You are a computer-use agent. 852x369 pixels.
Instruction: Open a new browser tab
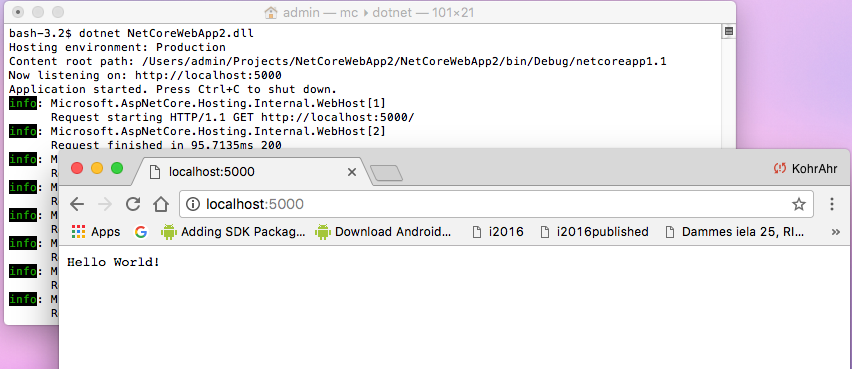click(x=386, y=173)
